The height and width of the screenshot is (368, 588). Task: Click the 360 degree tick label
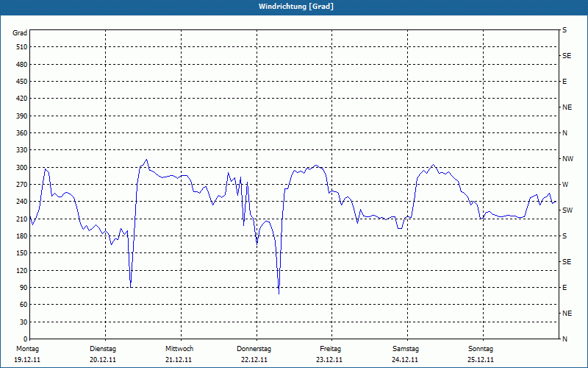point(21,133)
